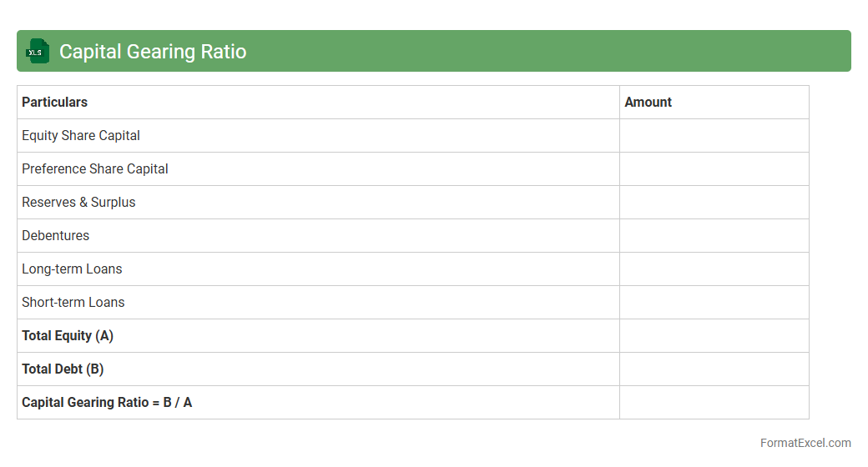Select the Short-term Loans label

[x=73, y=303]
